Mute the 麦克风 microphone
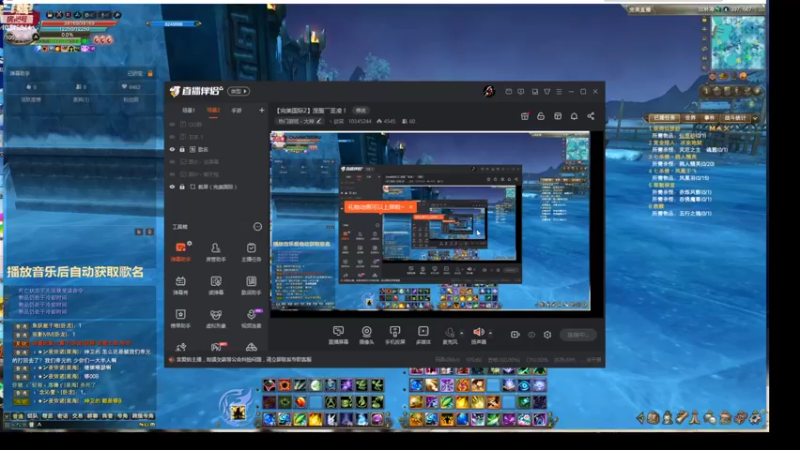 click(449, 335)
